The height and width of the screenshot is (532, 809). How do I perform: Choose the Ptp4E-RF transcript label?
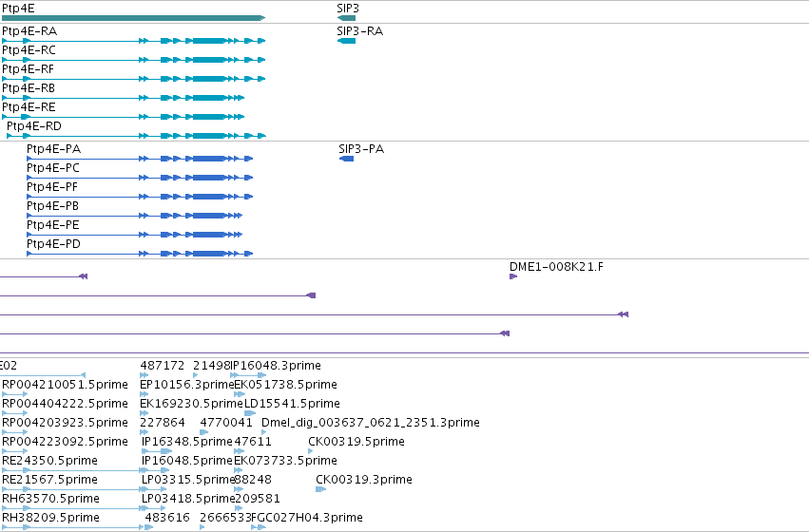tap(28, 69)
